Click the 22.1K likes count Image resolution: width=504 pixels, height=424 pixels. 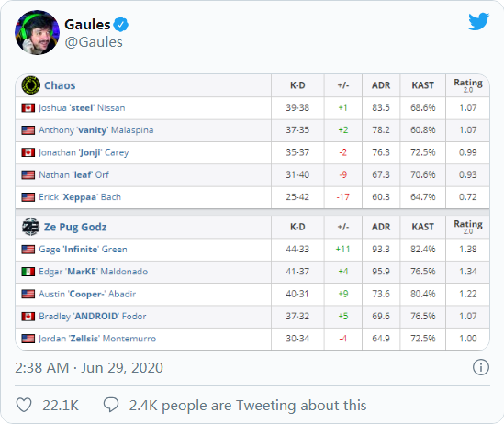61,405
